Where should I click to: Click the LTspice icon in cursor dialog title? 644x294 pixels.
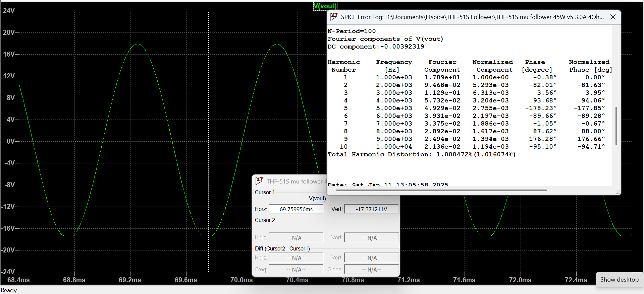point(259,181)
